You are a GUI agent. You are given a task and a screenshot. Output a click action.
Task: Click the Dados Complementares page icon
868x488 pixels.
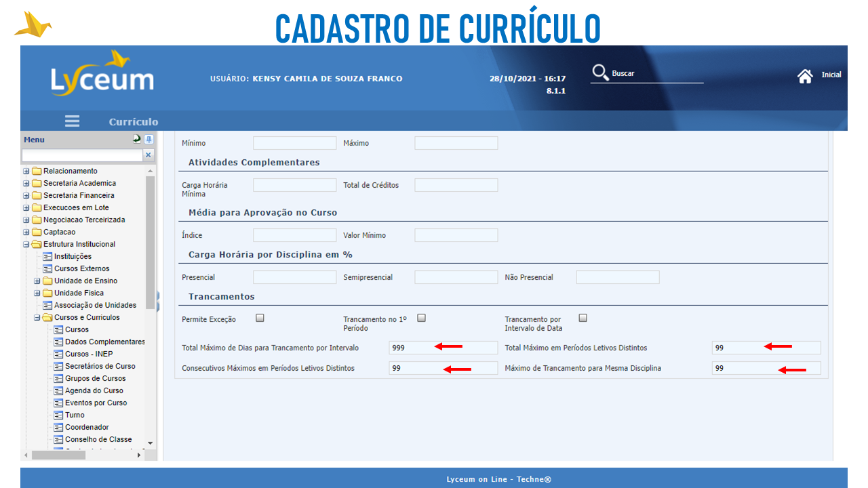tap(58, 342)
